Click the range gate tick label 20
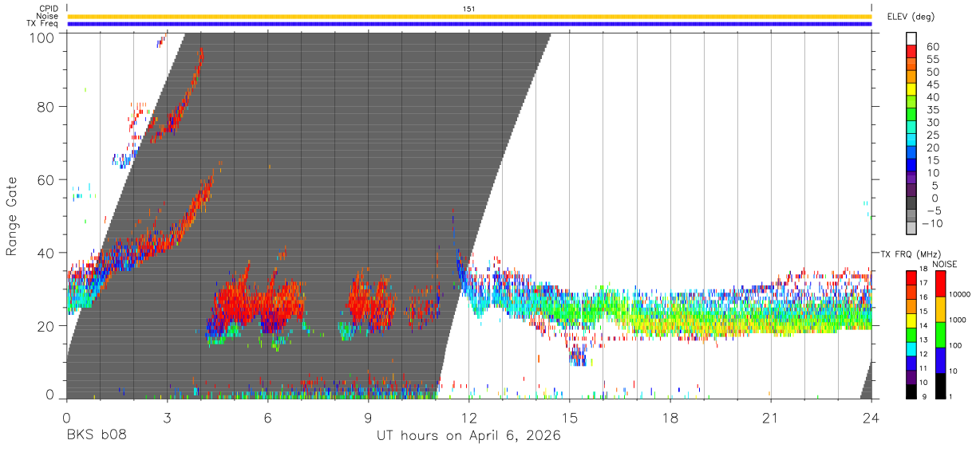980x452 pixels. point(45,326)
